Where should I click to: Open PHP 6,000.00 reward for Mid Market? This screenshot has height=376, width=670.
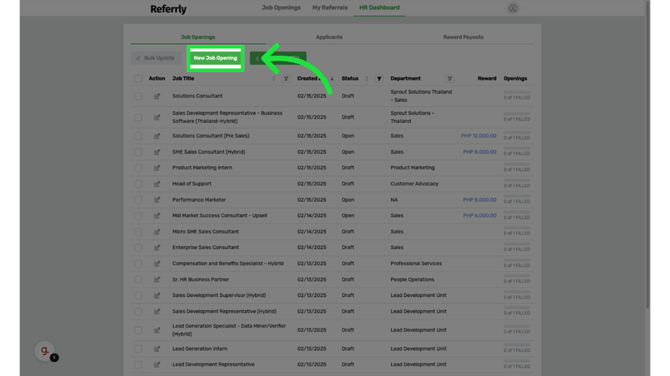(479, 216)
